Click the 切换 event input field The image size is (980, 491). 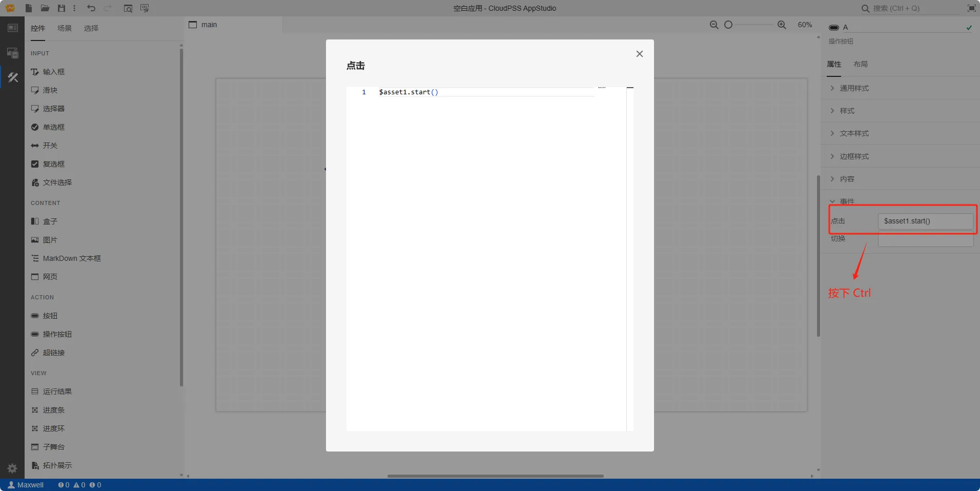click(926, 239)
